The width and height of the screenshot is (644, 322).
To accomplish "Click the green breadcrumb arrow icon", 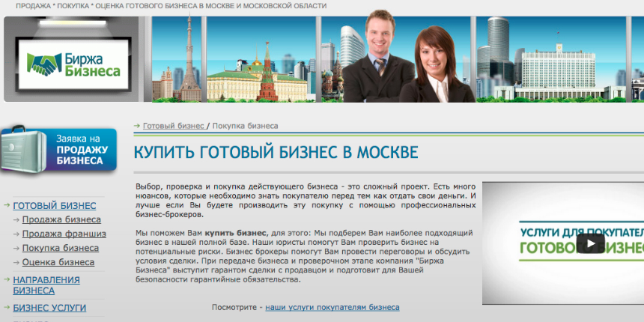I will click(137, 125).
